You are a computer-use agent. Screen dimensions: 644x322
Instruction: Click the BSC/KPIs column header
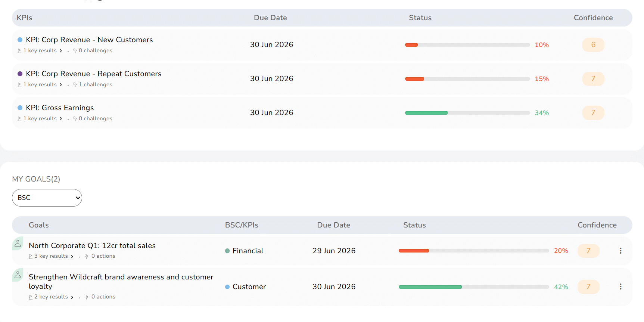(x=242, y=225)
